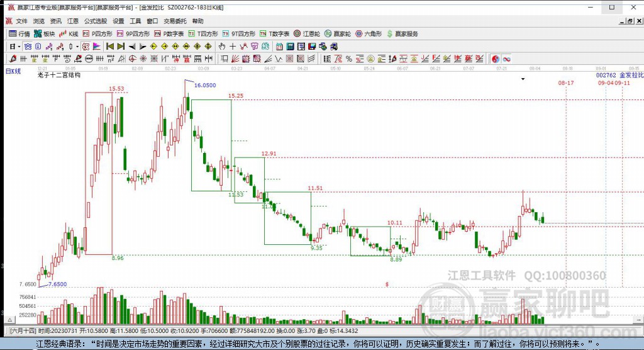The width and height of the screenshot is (644, 350).
Task: Select the percent % line tool
Action: pyautogui.click(x=348, y=59)
